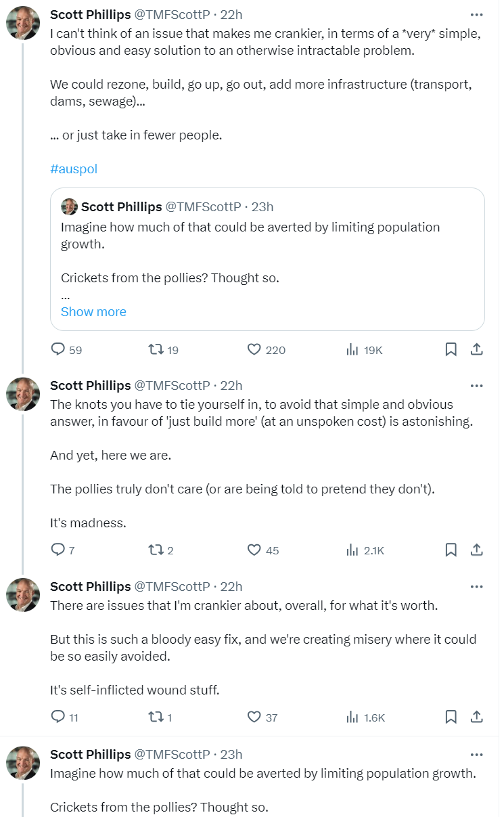Open Scott Phillips profile from first tweet name
The height and width of the screenshot is (817, 504).
pyautogui.click(x=90, y=15)
